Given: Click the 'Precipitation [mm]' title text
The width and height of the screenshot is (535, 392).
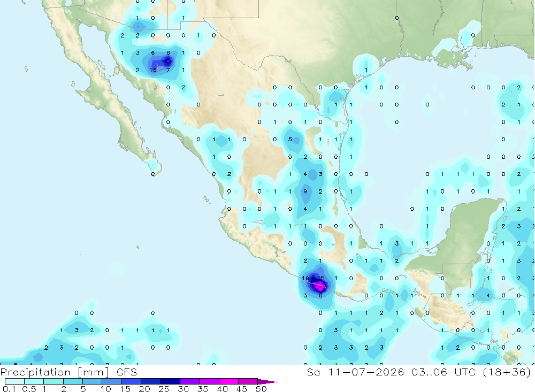Looking at the screenshot, I should [x=55, y=372].
